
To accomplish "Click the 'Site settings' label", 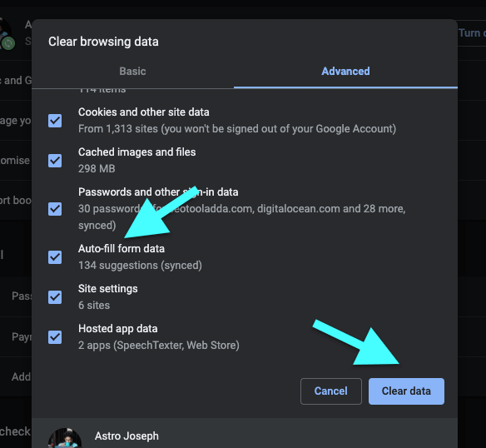I will click(x=108, y=288).
